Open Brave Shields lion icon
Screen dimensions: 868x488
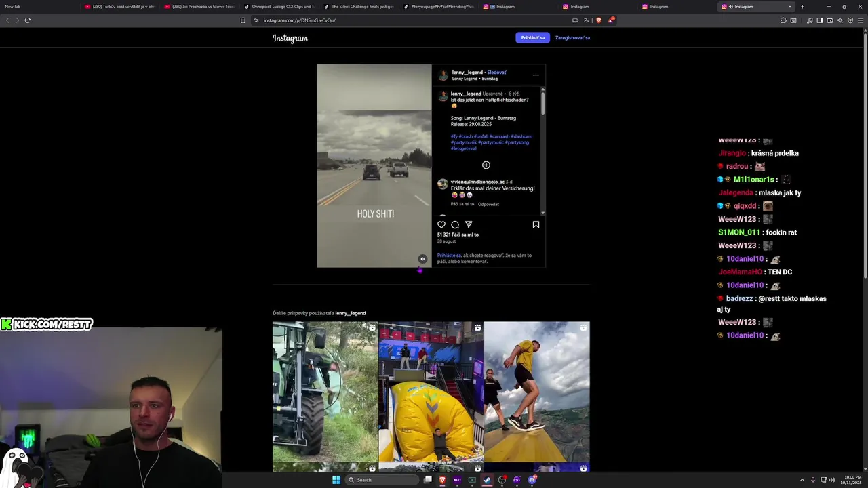pos(599,20)
